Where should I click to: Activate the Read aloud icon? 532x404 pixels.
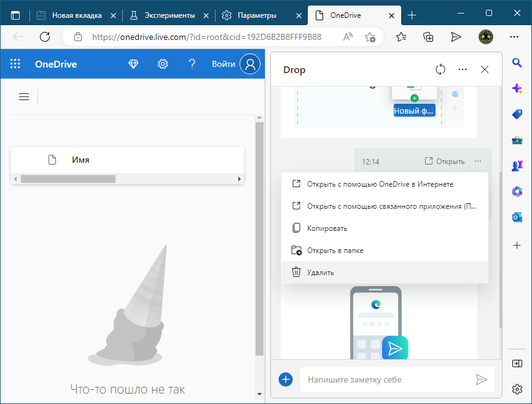point(348,37)
